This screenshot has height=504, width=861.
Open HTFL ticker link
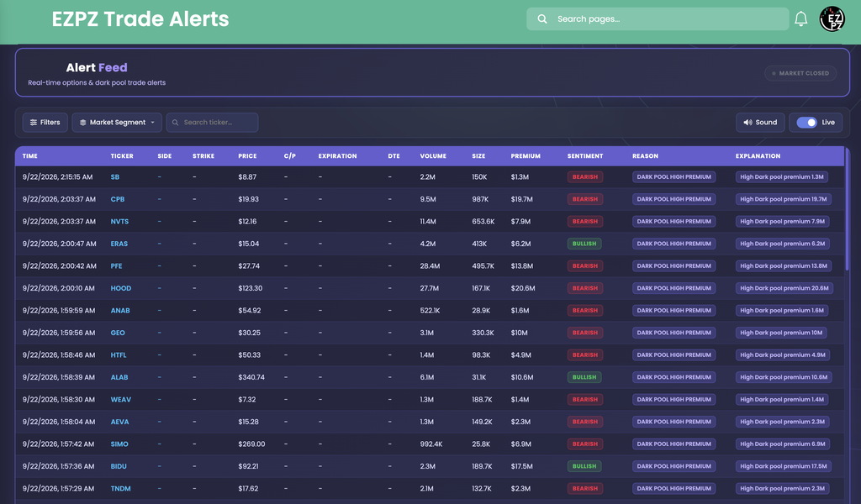coord(119,354)
